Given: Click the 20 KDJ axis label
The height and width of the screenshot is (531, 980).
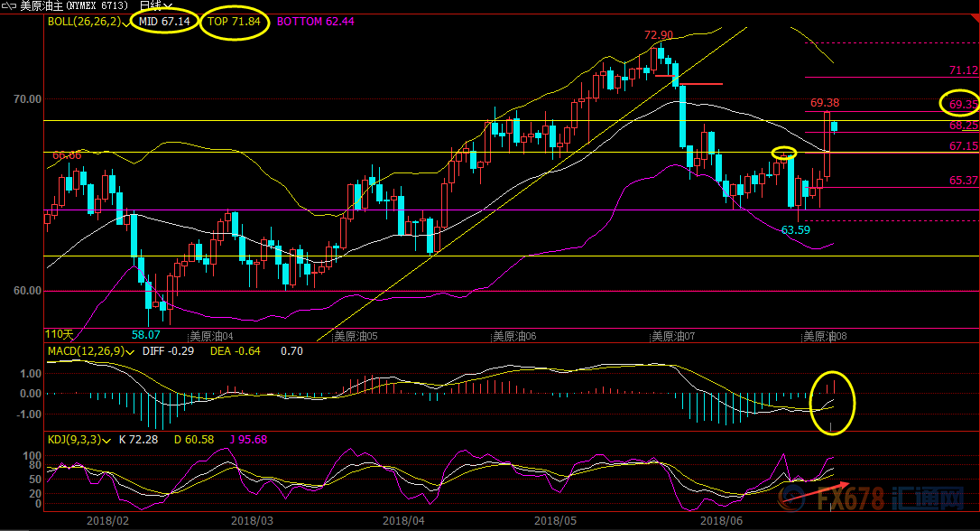Looking at the screenshot, I should pyautogui.click(x=35, y=494).
